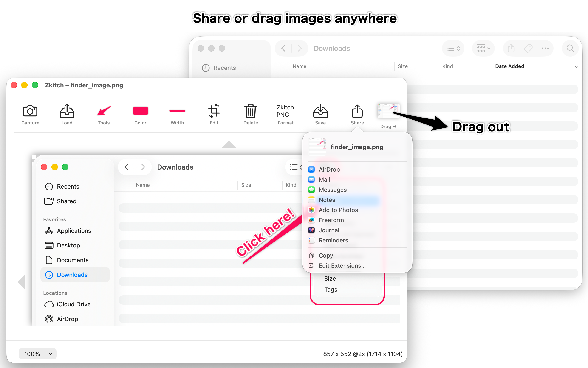Click the top canvas expand plus handle
This screenshot has width=588, height=368.
(x=229, y=144)
